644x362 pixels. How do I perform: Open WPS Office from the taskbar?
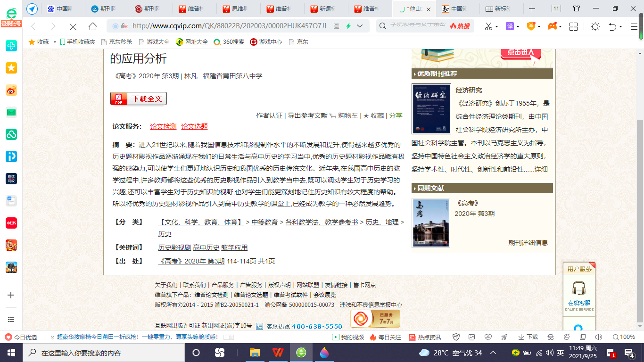[x=278, y=353]
